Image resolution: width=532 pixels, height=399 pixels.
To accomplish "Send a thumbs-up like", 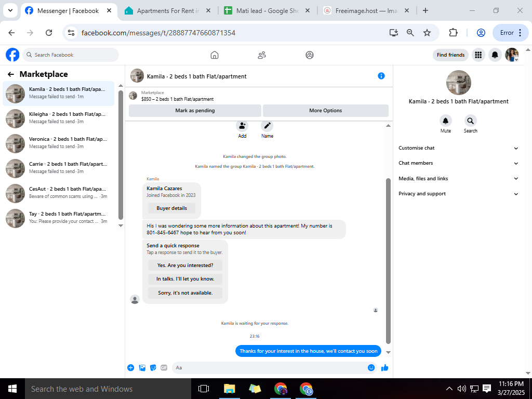I will (x=385, y=368).
